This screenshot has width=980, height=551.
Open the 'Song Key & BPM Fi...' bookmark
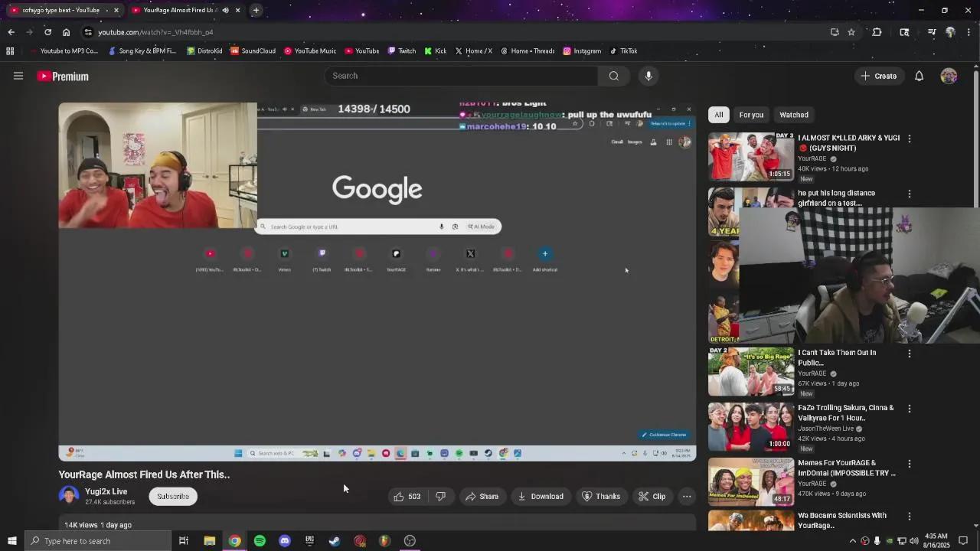click(x=142, y=51)
